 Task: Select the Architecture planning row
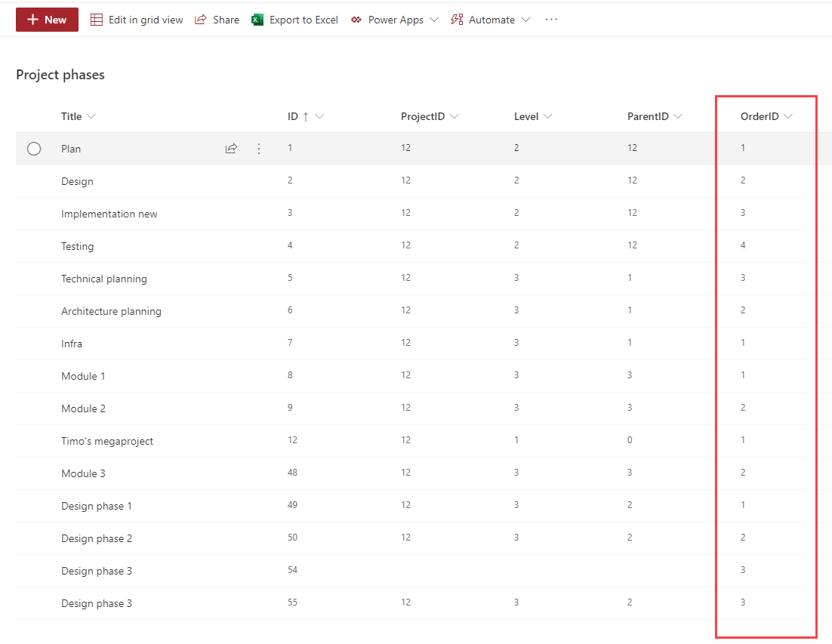(34, 311)
